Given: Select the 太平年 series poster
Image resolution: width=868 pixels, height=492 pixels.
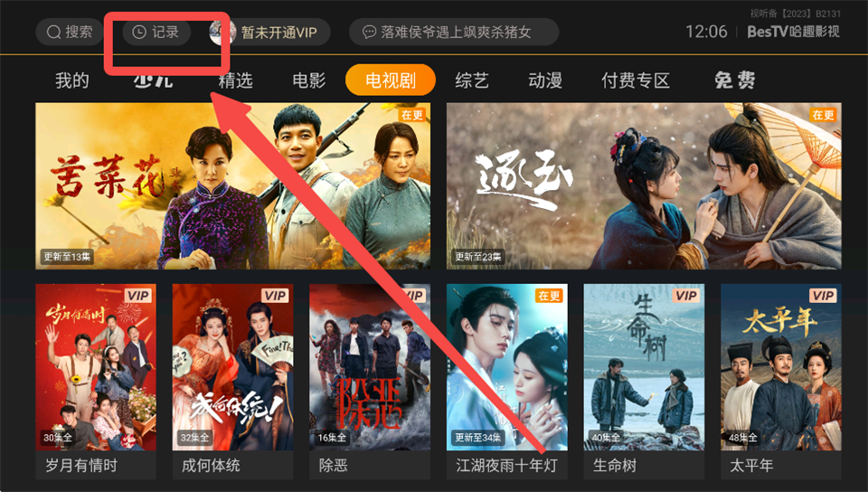Looking at the screenshot, I should (x=781, y=382).
